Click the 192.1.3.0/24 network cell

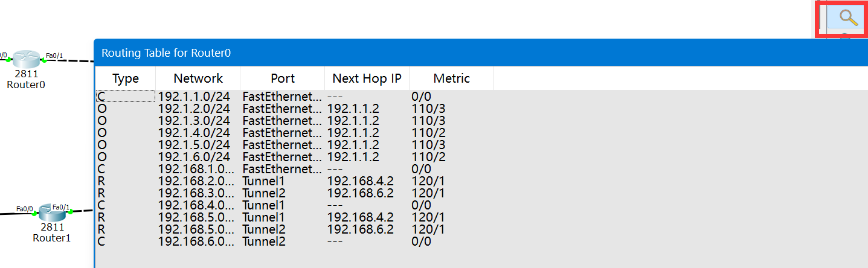(x=194, y=121)
